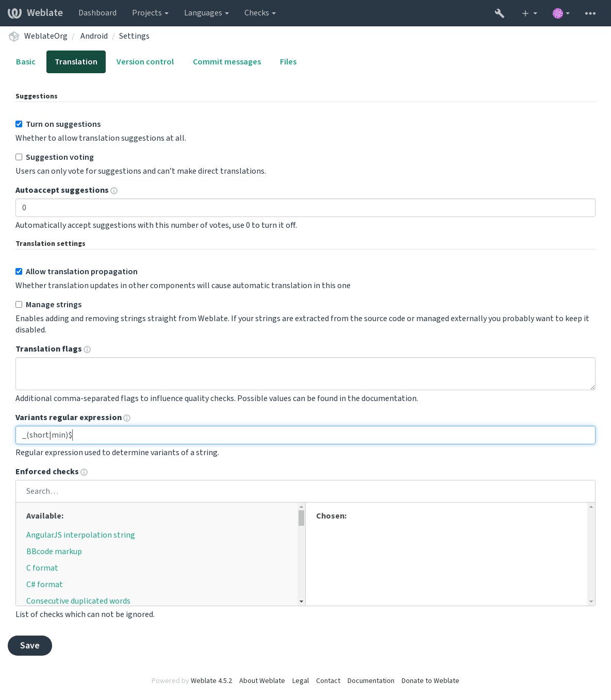Select BBcode markup from available checks
This screenshot has height=700, width=611.
(54, 552)
